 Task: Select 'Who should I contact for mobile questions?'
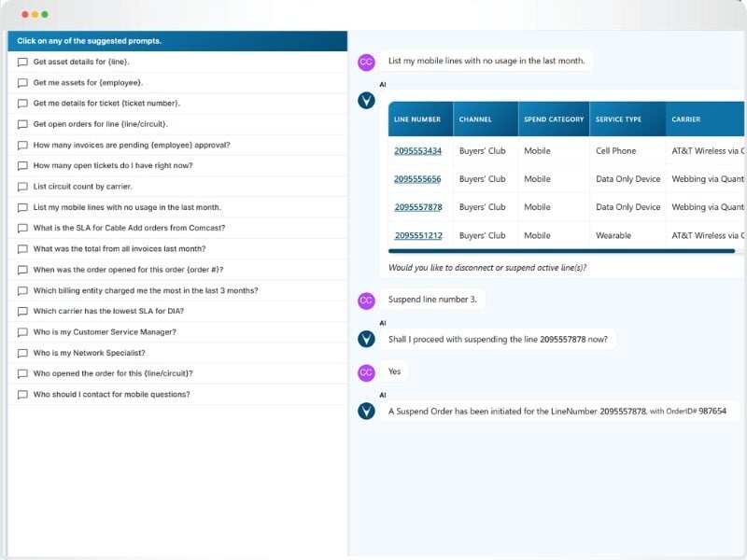click(111, 394)
